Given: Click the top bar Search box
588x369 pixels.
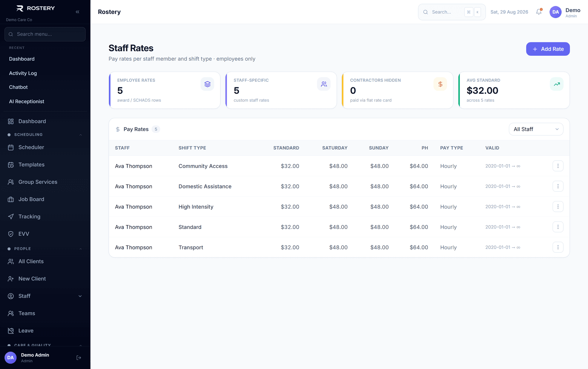Looking at the screenshot, I should 452,12.
